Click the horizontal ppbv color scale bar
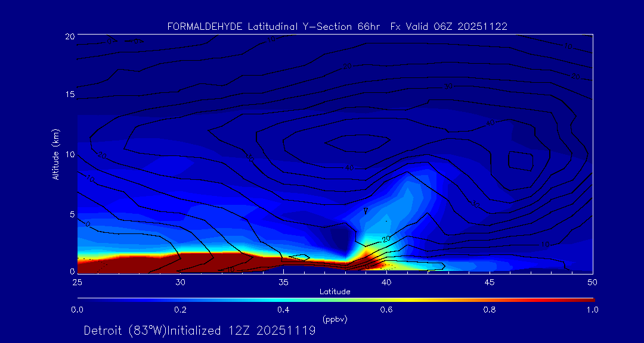The width and height of the screenshot is (644, 343). 336,300
